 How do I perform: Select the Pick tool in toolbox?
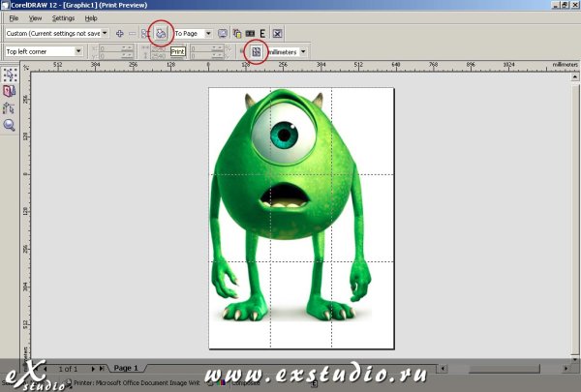point(10,75)
